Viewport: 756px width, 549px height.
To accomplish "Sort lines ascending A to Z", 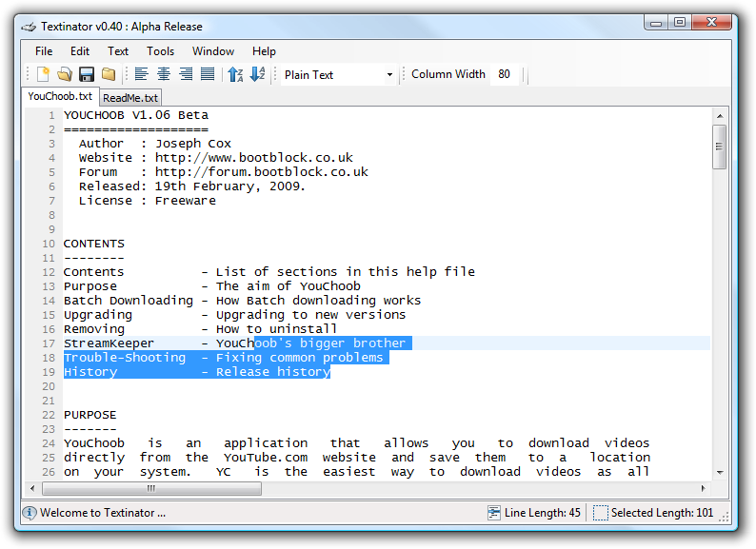I will 235,74.
